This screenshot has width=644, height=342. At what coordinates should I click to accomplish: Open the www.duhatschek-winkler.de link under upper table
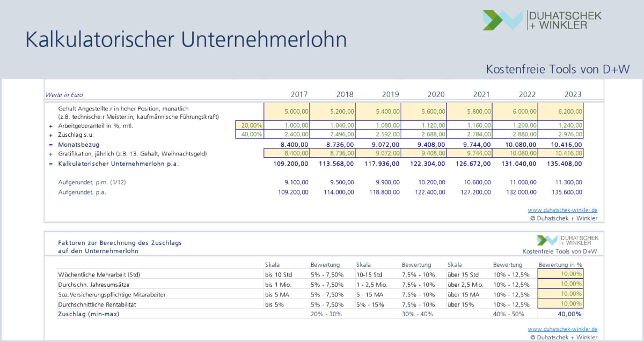click(562, 210)
